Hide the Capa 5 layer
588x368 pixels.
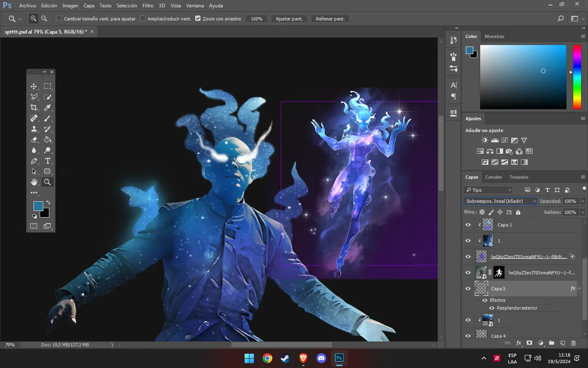(468, 288)
